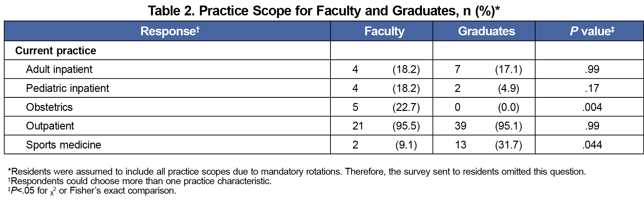The width and height of the screenshot is (644, 210).
Task: Select the Pediatric inpatient P value .17
Action: 592,88
